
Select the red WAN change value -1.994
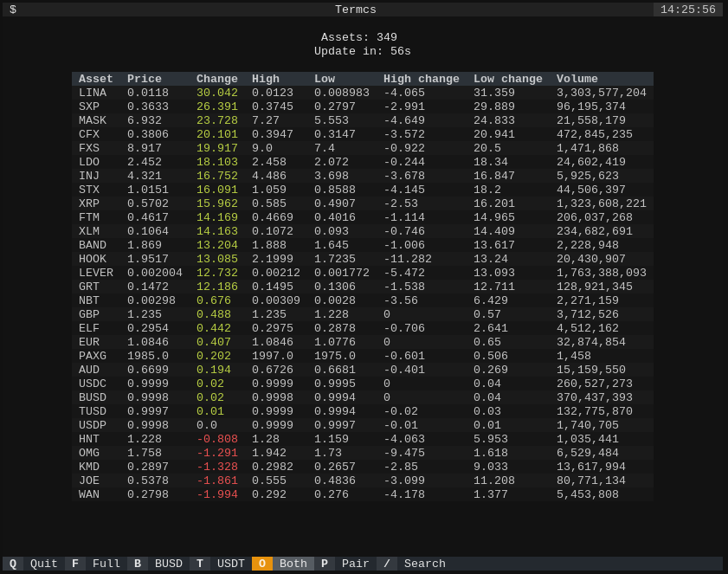[217, 494]
